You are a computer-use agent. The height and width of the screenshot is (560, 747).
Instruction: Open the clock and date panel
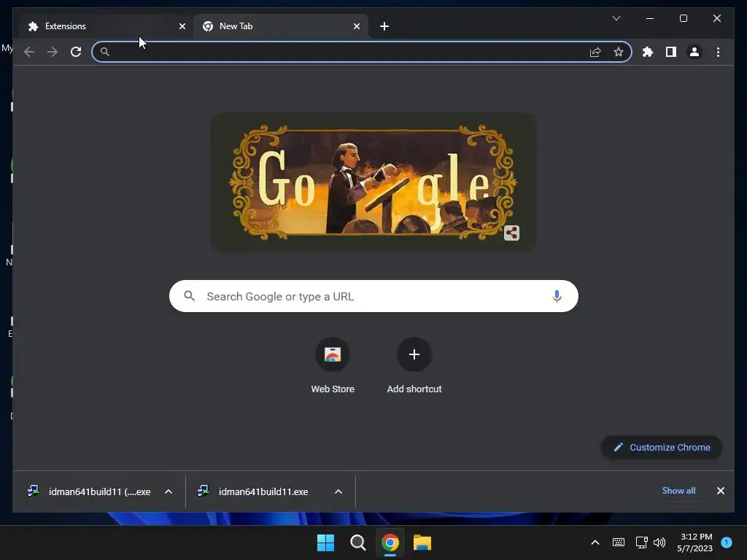(x=694, y=542)
